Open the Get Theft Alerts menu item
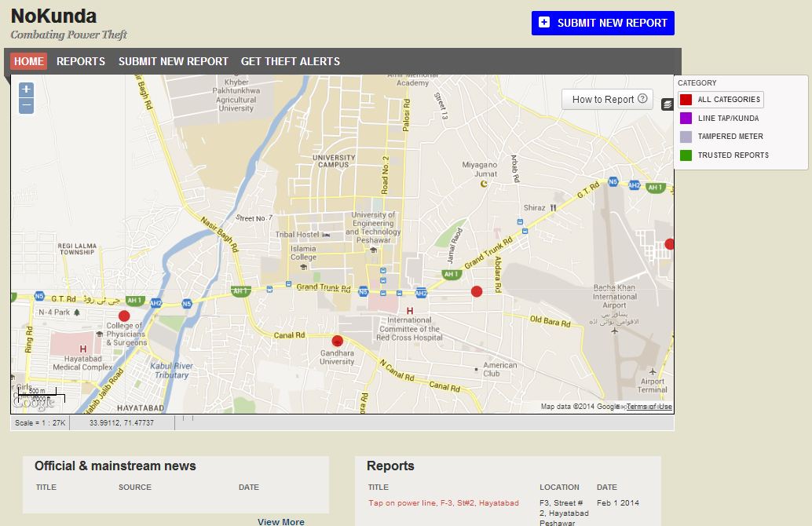 tap(291, 61)
